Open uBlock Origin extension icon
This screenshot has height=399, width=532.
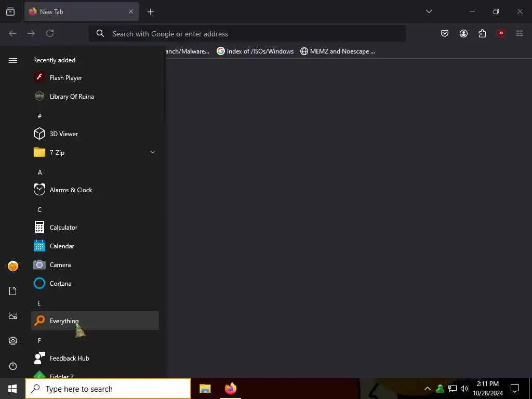coord(501,33)
